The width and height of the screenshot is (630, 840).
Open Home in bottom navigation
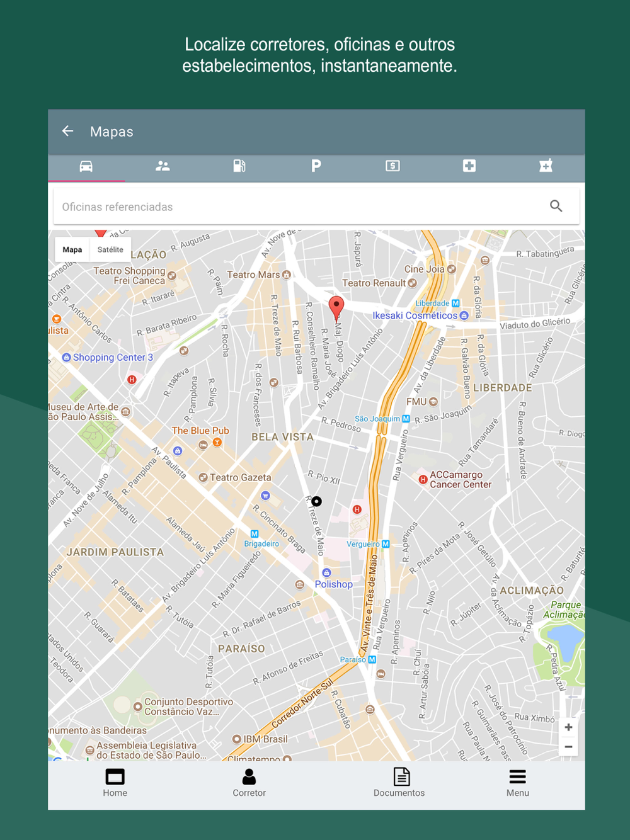pyautogui.click(x=115, y=783)
